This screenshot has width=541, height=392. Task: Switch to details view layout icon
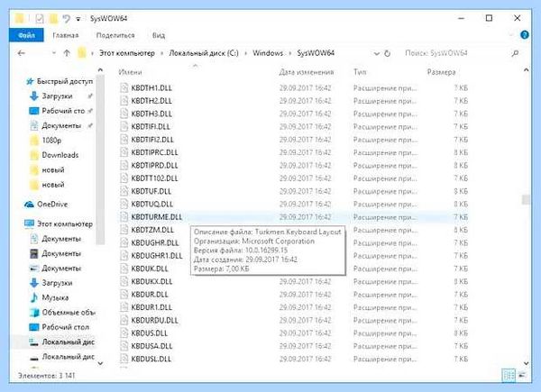tap(509, 375)
